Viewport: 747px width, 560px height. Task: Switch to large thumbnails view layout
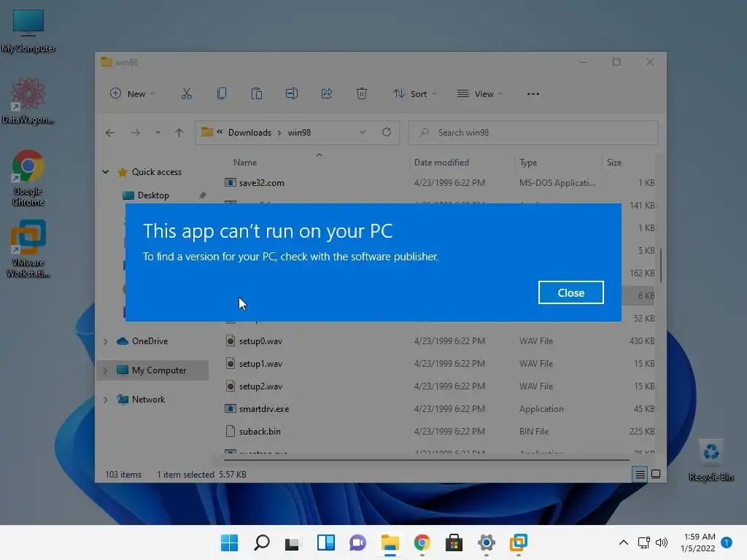pos(656,474)
